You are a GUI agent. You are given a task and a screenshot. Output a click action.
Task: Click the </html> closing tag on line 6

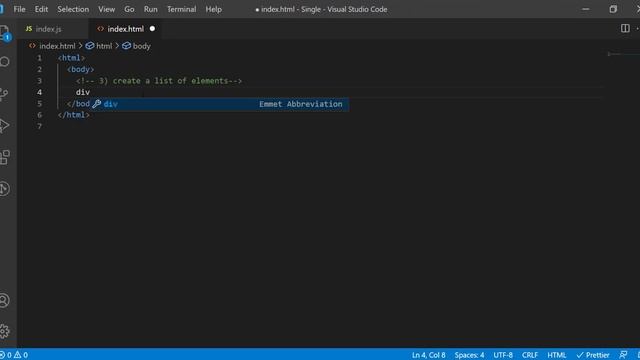coord(73,115)
